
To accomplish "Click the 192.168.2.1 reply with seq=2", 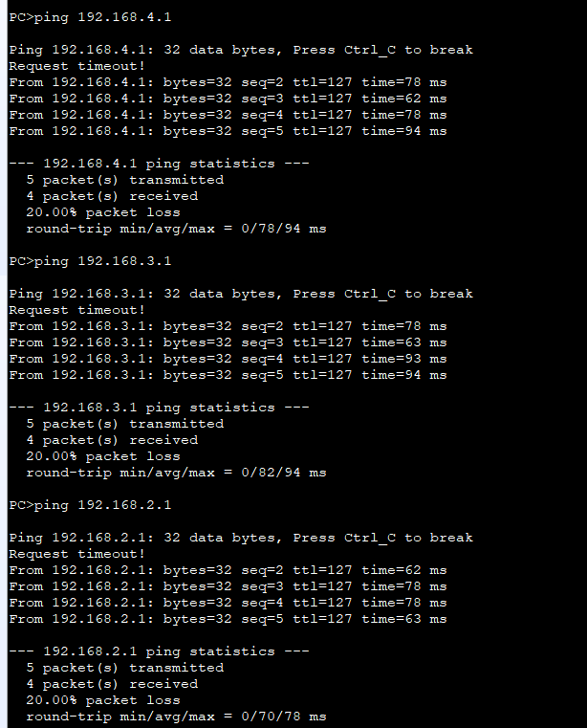I will tap(228, 570).
